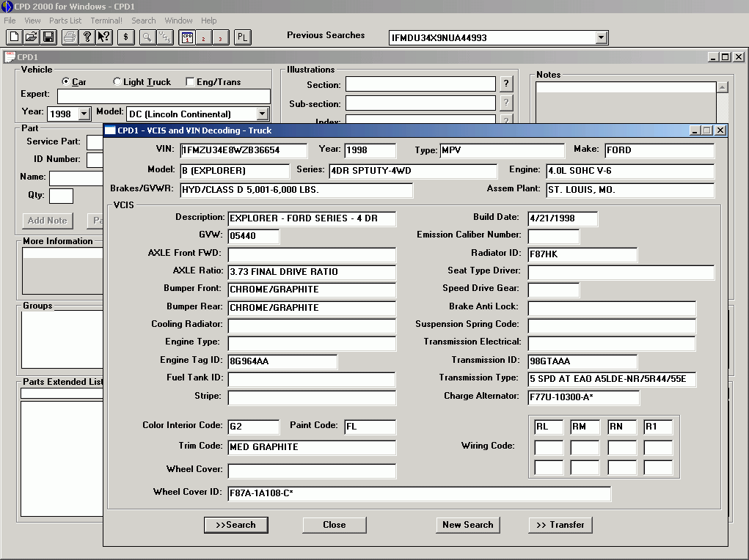The height and width of the screenshot is (560, 749).
Task: Switch to CPD window 2 icon
Action: click(x=203, y=37)
